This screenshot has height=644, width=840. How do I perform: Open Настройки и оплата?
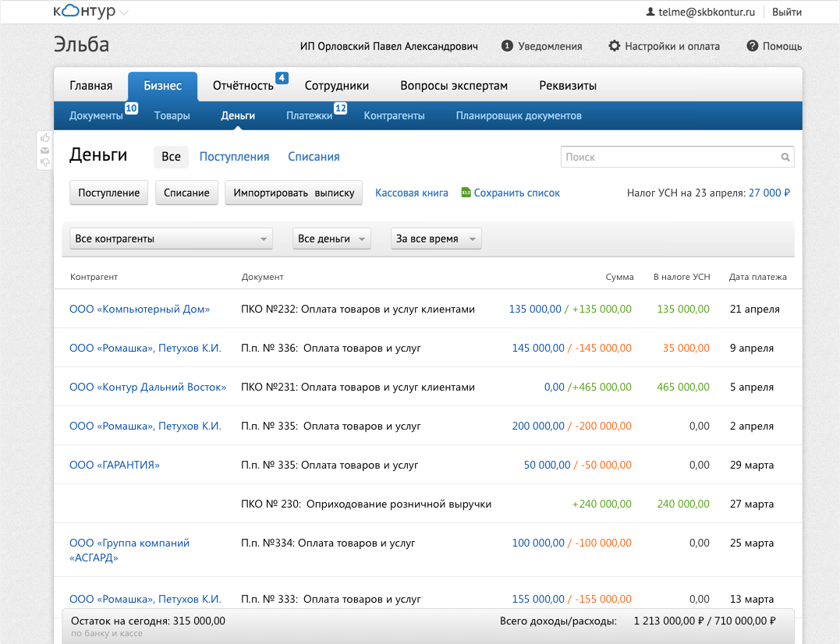coord(672,46)
